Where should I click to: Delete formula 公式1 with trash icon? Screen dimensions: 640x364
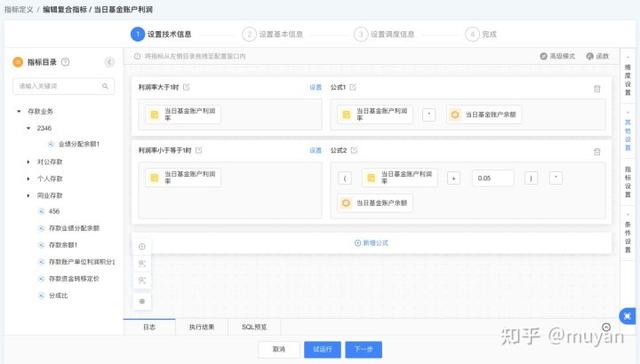tap(597, 89)
